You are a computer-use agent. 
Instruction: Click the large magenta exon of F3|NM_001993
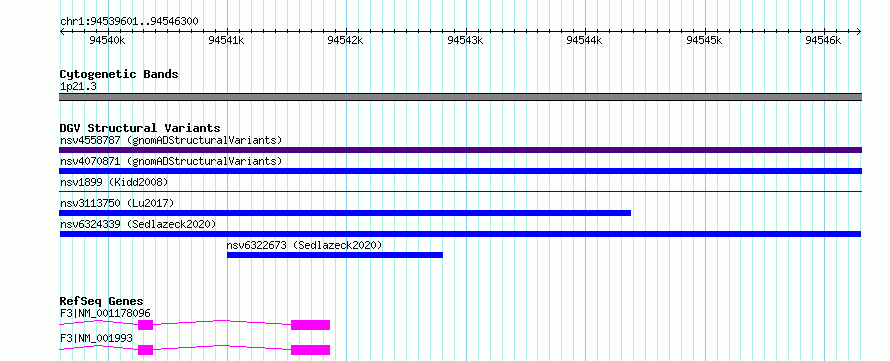[310, 350]
